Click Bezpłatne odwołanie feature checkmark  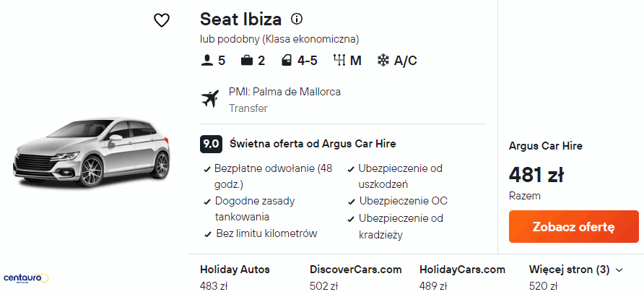pos(208,168)
